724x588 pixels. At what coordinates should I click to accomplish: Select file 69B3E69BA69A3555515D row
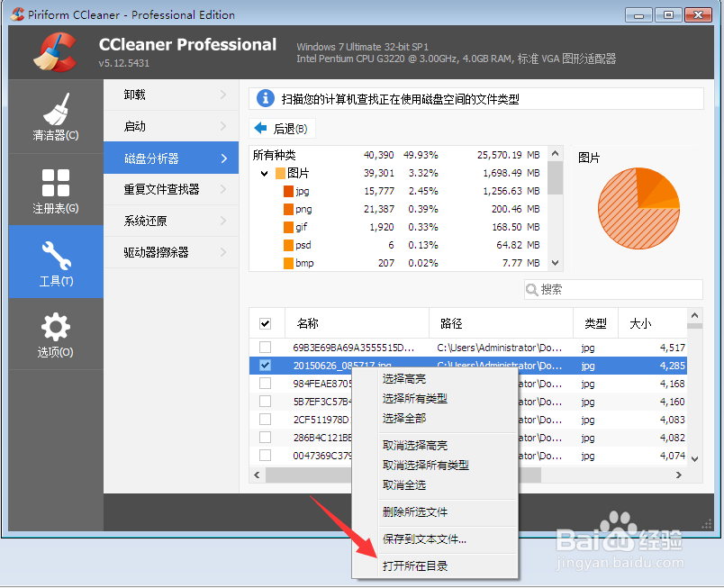[x=468, y=347]
